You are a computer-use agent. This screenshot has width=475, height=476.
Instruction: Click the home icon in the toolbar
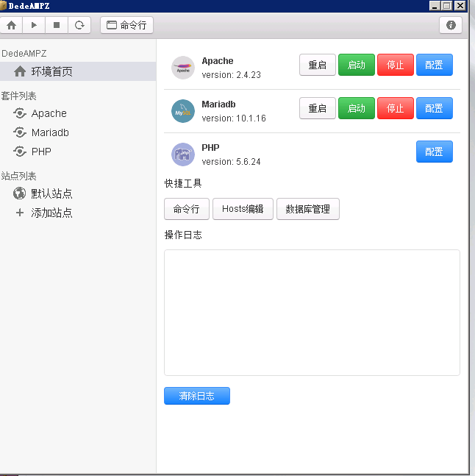[x=11, y=25]
